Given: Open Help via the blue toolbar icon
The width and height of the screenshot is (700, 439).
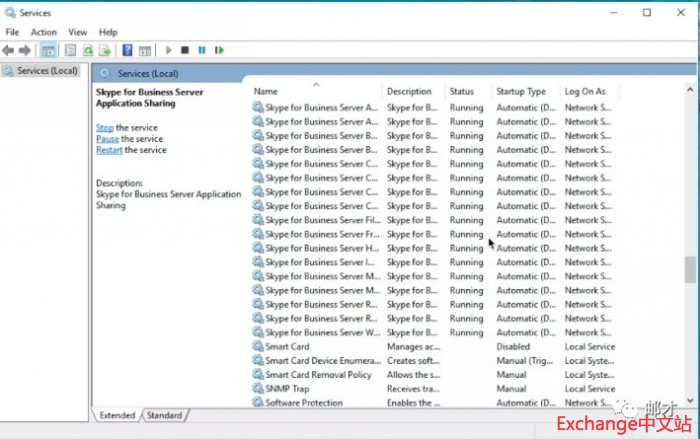Looking at the screenshot, I should (x=127, y=50).
